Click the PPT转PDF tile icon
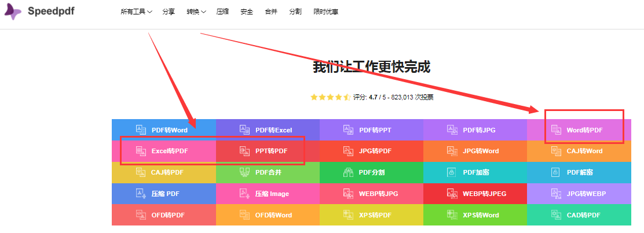This screenshot has height=233, width=644. point(245,151)
